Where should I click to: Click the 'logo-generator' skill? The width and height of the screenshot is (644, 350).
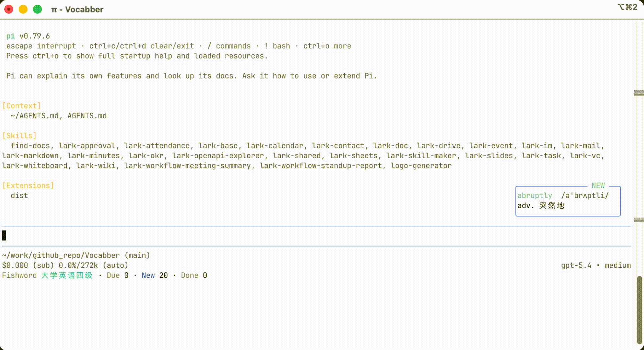(421, 166)
